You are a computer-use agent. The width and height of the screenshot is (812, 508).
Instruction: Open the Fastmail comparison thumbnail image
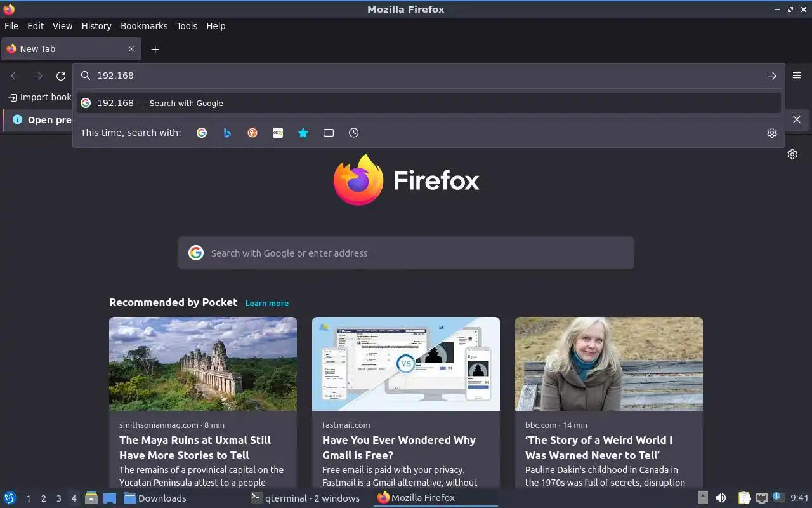click(406, 364)
